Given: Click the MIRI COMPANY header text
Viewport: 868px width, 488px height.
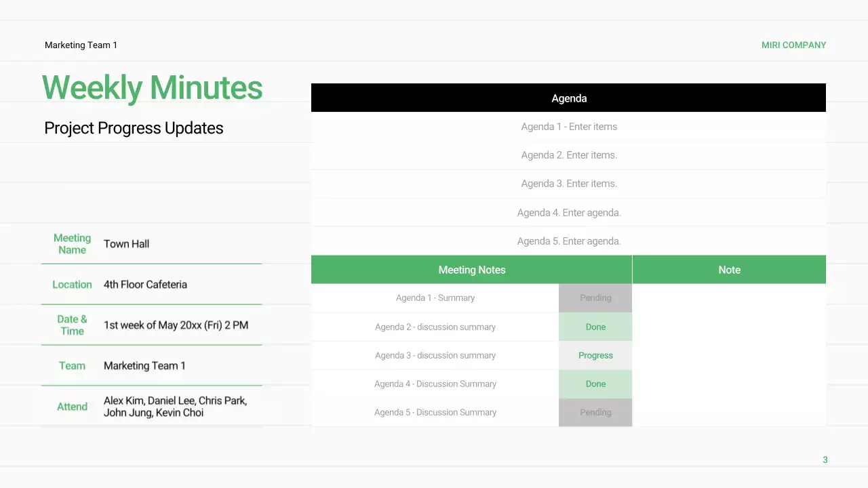Looking at the screenshot, I should [793, 45].
